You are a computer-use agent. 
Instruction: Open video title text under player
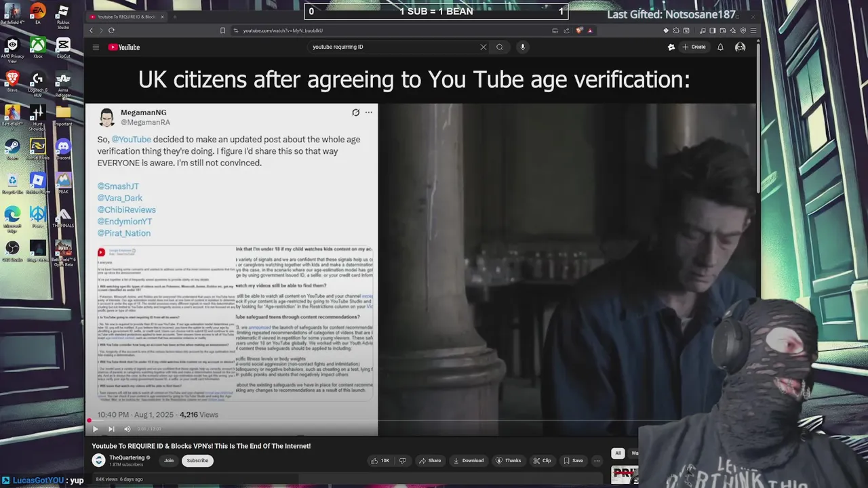pos(201,446)
